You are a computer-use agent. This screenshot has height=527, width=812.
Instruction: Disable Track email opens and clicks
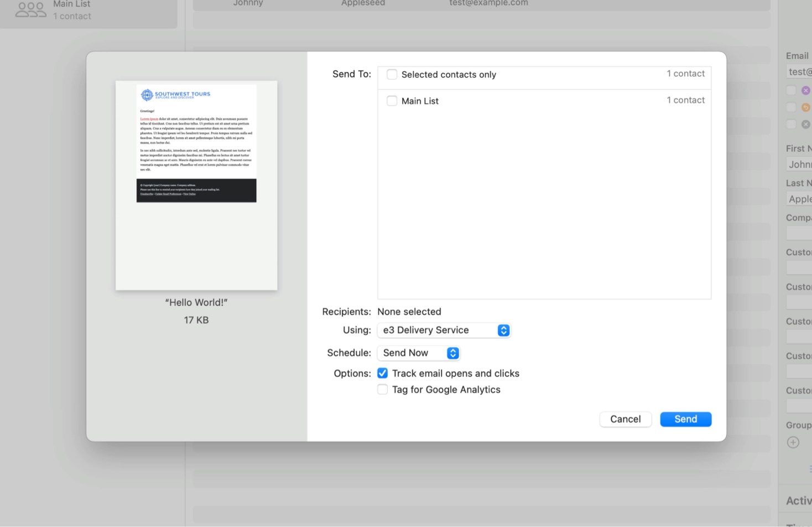[x=382, y=373]
